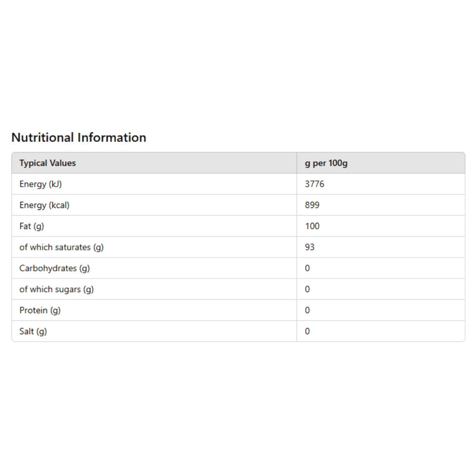
Task: Click the of which sugars label
Action: tap(57, 289)
